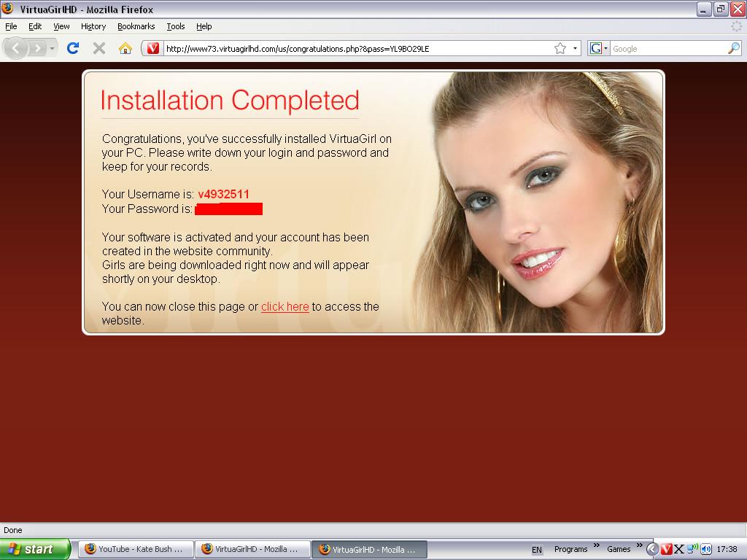The image size is (747, 560).
Task: Expand the URL bar history dropdown
Action: coord(575,48)
